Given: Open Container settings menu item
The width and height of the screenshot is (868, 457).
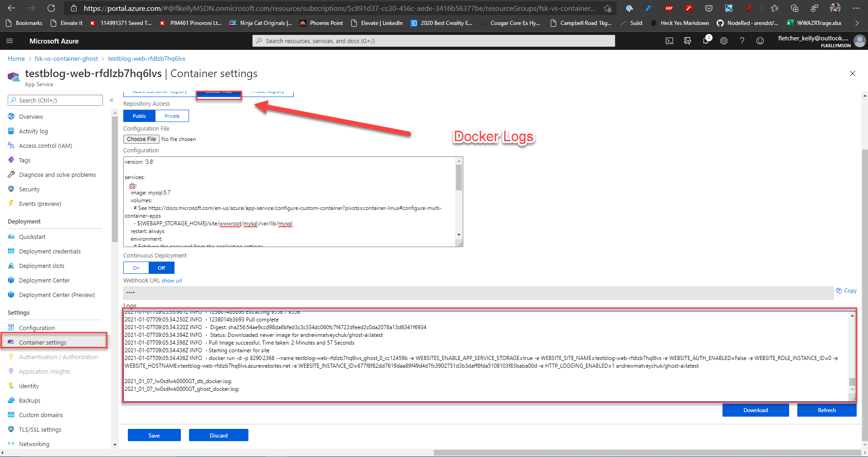Looking at the screenshot, I should pos(43,342).
